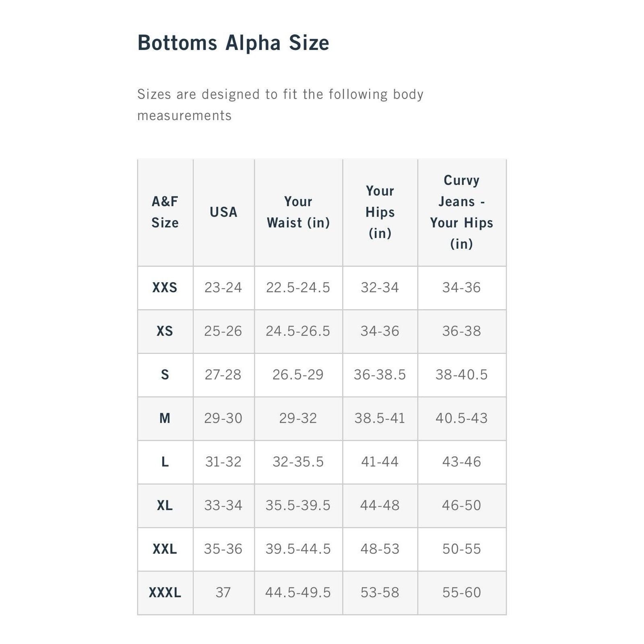
Task: Click the 38.5-41 hips cell
Action: [x=380, y=418]
